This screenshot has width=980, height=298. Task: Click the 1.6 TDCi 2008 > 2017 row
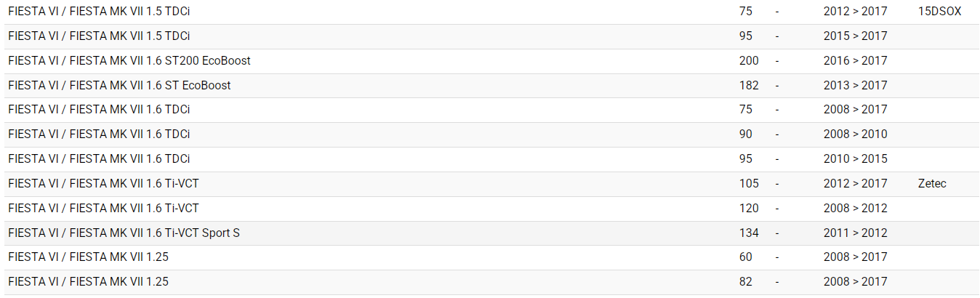coord(99,110)
